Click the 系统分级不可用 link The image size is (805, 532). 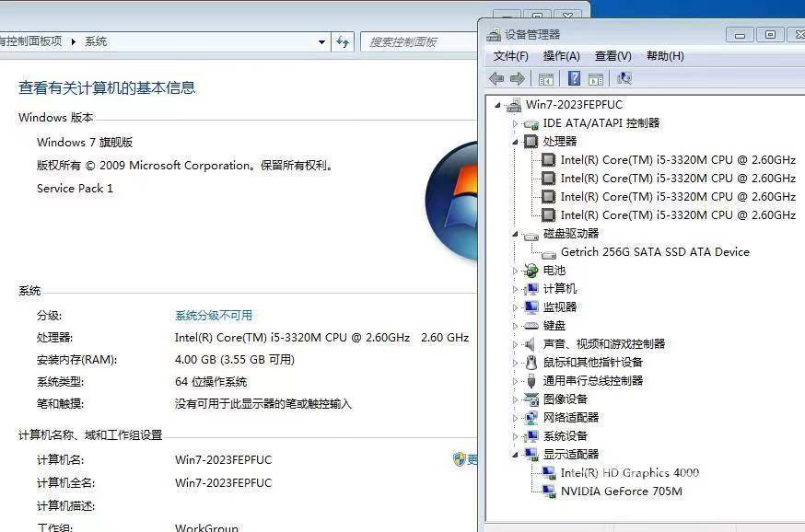[214, 316]
